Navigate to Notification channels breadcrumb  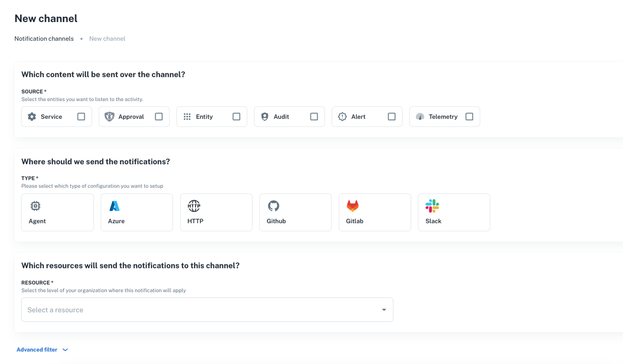click(44, 38)
